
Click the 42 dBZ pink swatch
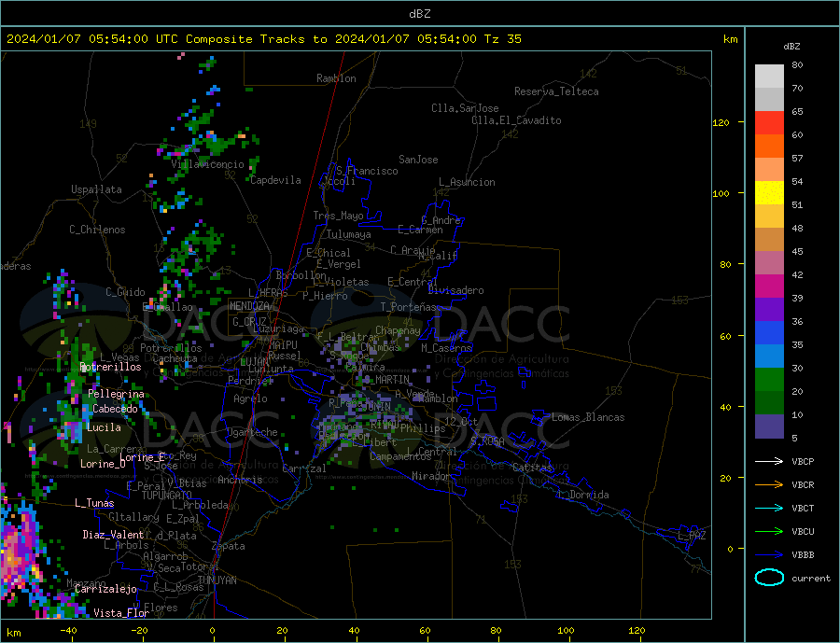coord(769,263)
